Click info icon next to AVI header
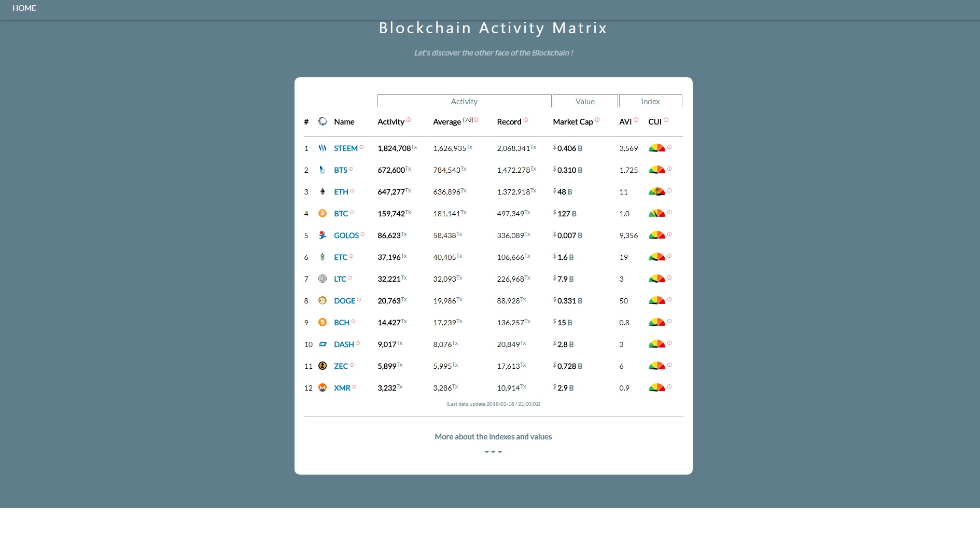This screenshot has height=555, width=980. pyautogui.click(x=636, y=120)
